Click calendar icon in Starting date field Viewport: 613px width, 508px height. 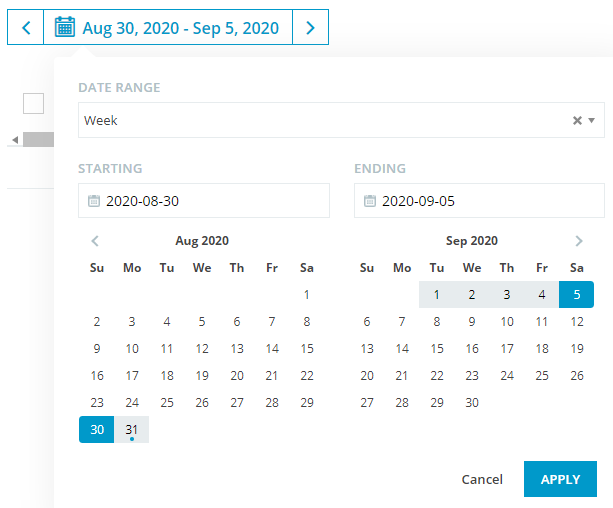[x=94, y=201]
